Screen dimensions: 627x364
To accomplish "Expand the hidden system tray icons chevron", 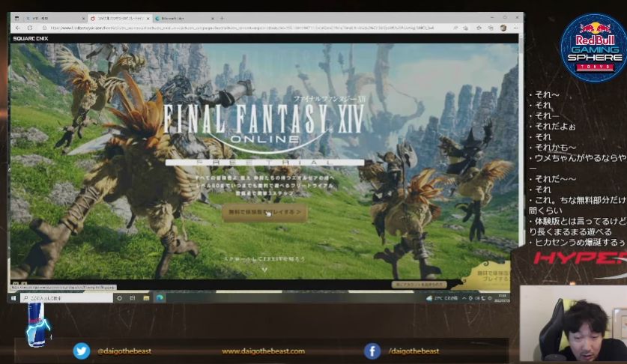I will [x=464, y=298].
